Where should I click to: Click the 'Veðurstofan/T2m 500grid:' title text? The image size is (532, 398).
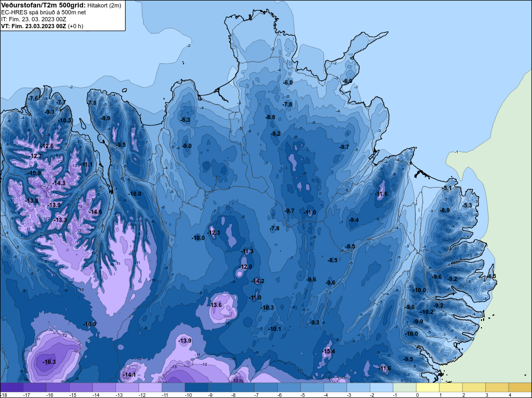pos(43,5)
